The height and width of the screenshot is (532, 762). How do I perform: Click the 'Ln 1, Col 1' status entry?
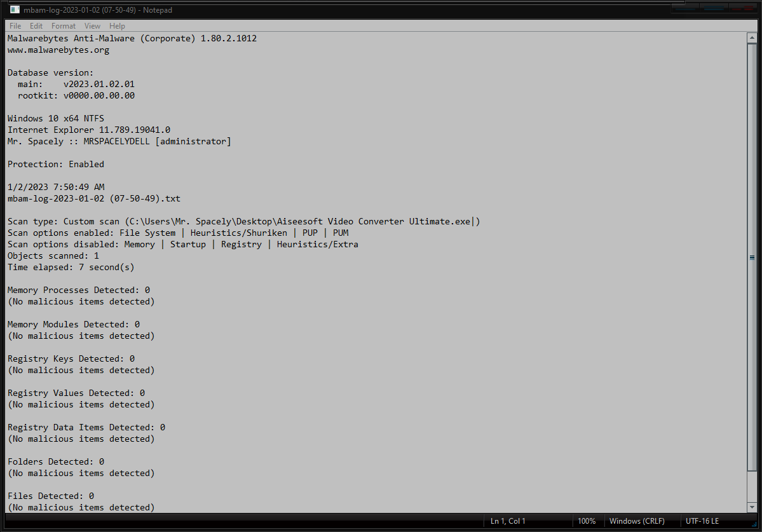(507, 521)
